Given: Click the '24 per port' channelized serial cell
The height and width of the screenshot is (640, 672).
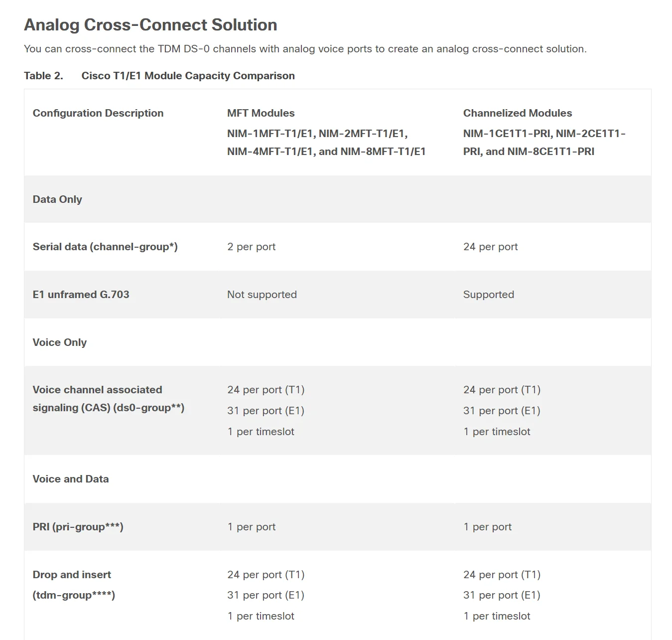Looking at the screenshot, I should tap(490, 247).
